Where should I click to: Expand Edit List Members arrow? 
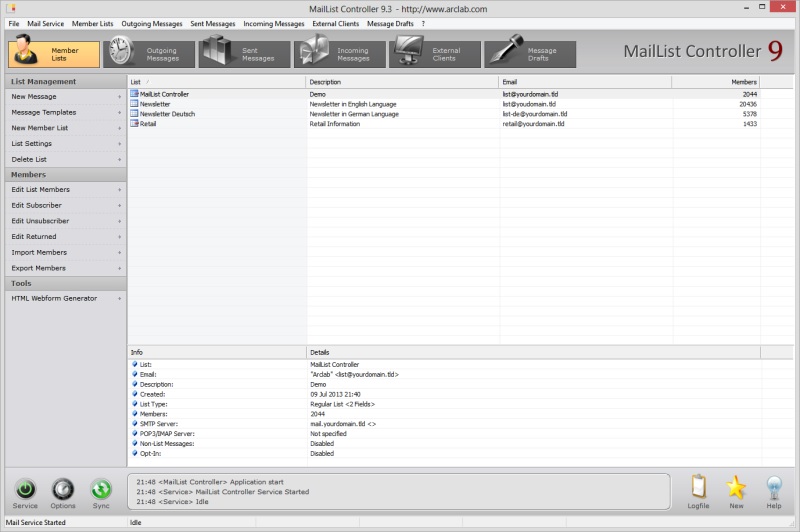tap(120, 190)
